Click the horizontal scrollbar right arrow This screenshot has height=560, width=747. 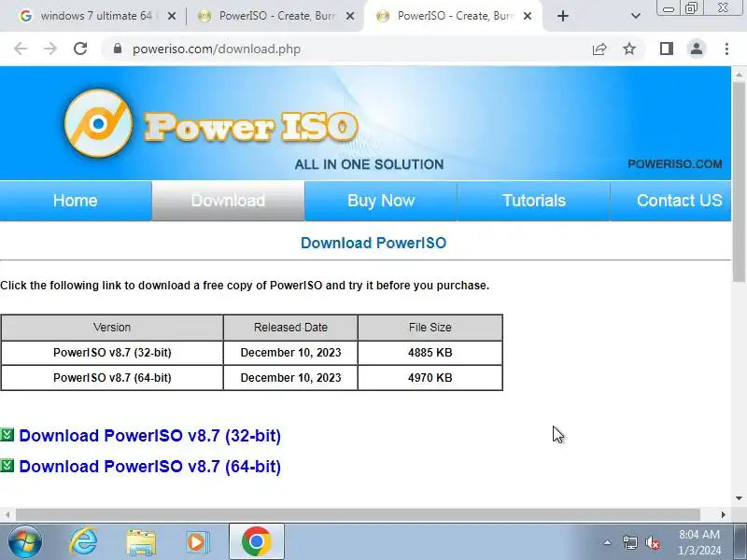[x=723, y=515]
